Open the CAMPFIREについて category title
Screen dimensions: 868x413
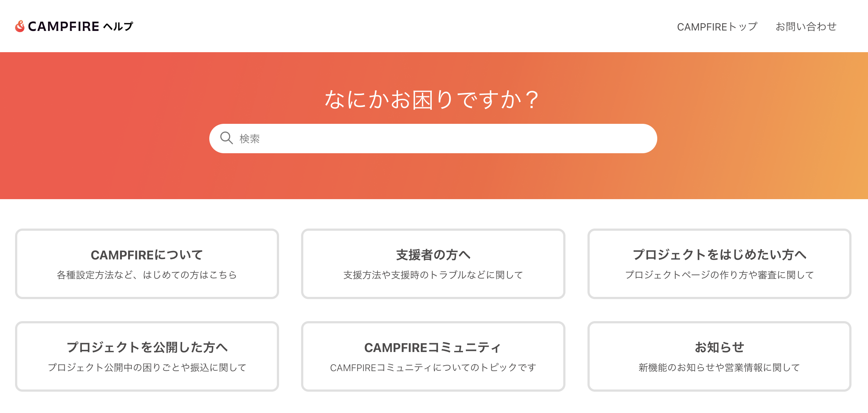click(147, 255)
